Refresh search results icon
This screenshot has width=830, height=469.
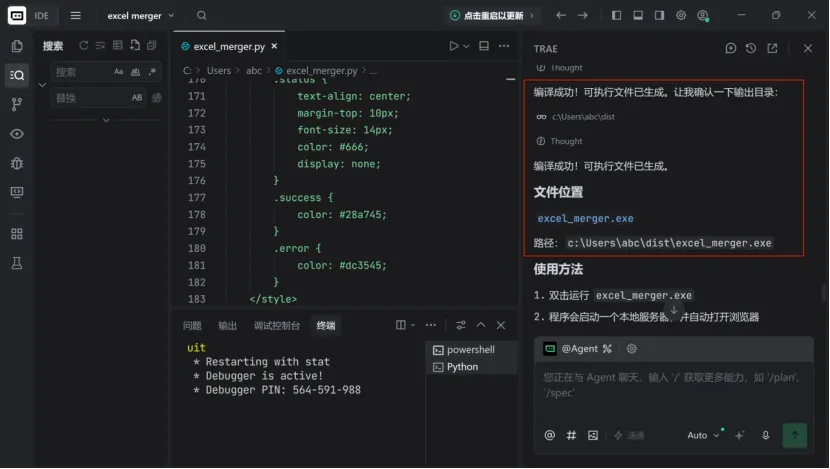84,46
